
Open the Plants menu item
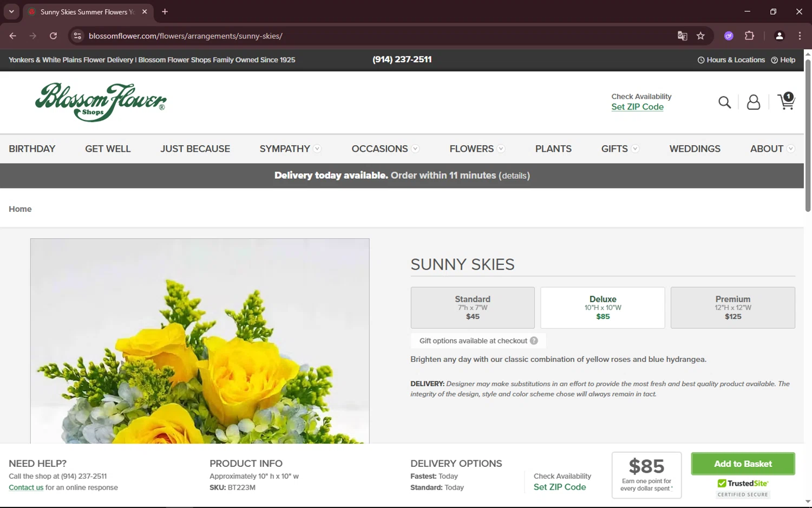[553, 148]
